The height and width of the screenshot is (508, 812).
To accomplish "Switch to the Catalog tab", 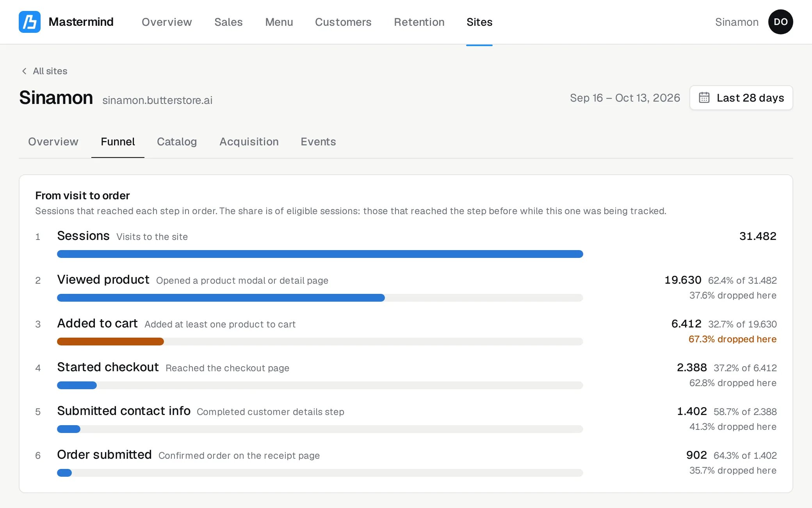I will tap(177, 141).
